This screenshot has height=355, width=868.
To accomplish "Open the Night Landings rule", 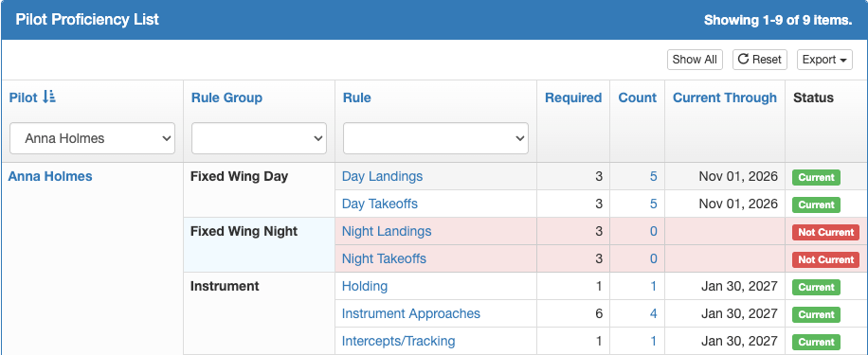I will coord(387,231).
